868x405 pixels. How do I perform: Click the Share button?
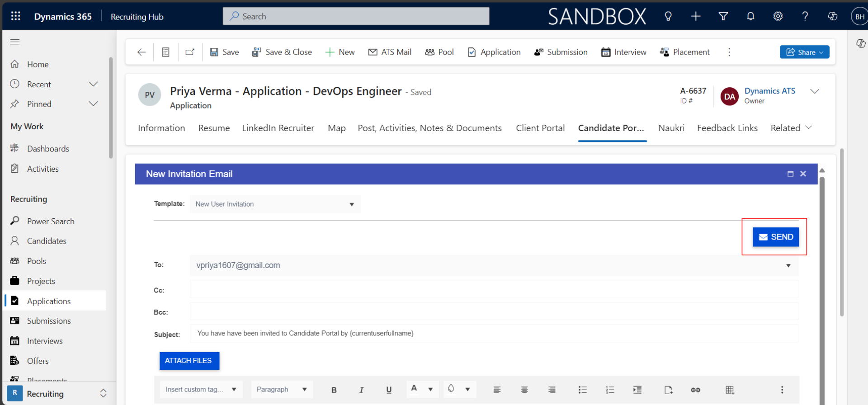(804, 52)
